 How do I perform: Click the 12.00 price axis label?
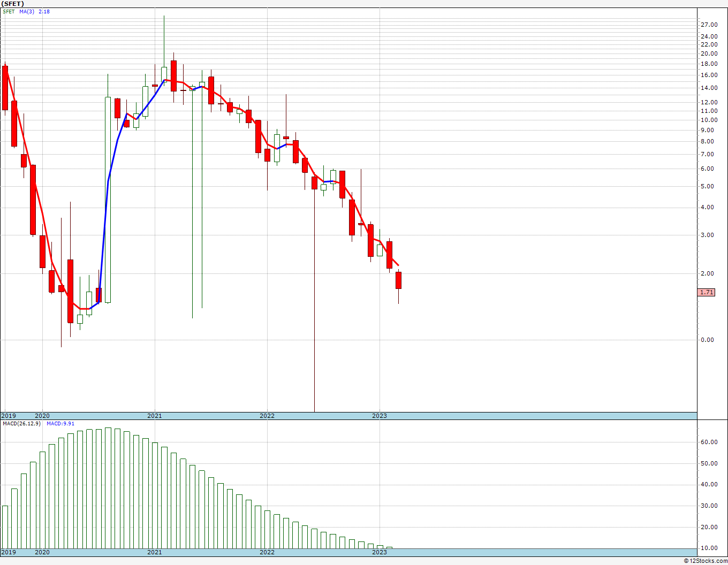pyautogui.click(x=709, y=102)
